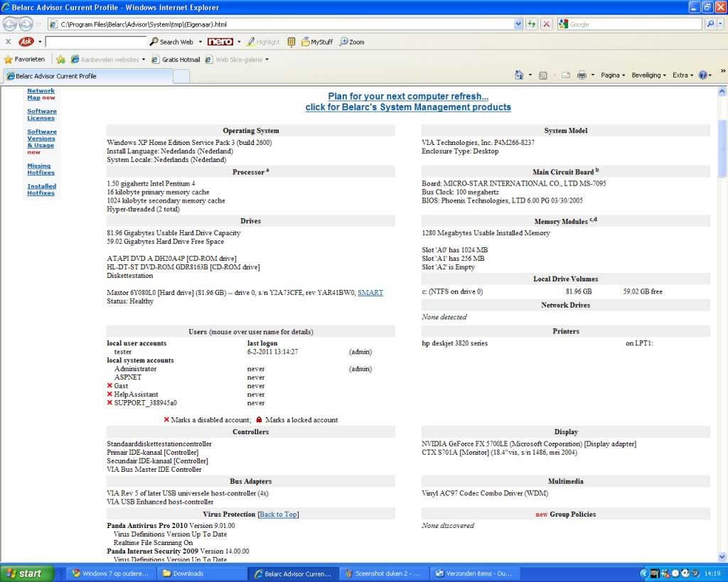
Task: Expand the Aanbevolen websites dropdown
Action: click(144, 60)
